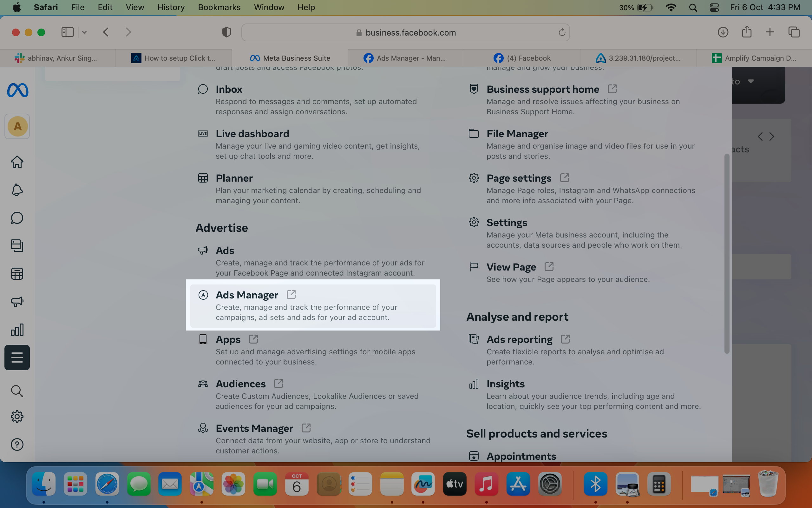Click external link icon beside Ads Manager
The width and height of the screenshot is (812, 508).
(x=291, y=295)
